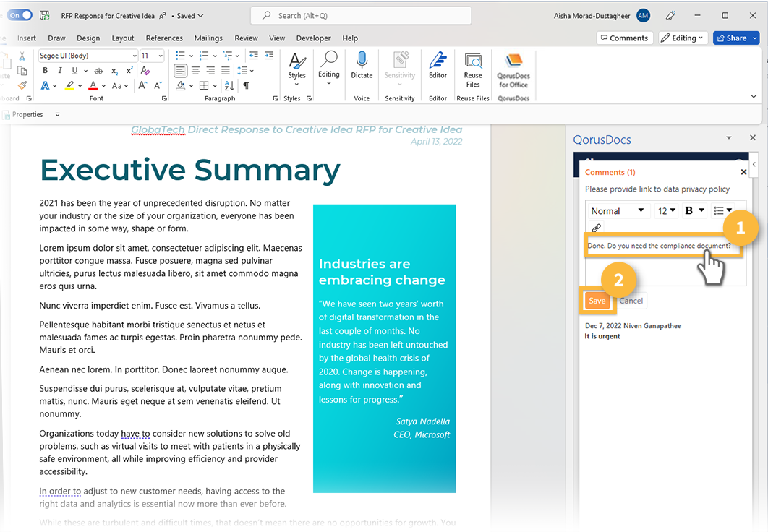Click the Dictate microphone icon
The image size is (768, 532).
pyautogui.click(x=362, y=65)
